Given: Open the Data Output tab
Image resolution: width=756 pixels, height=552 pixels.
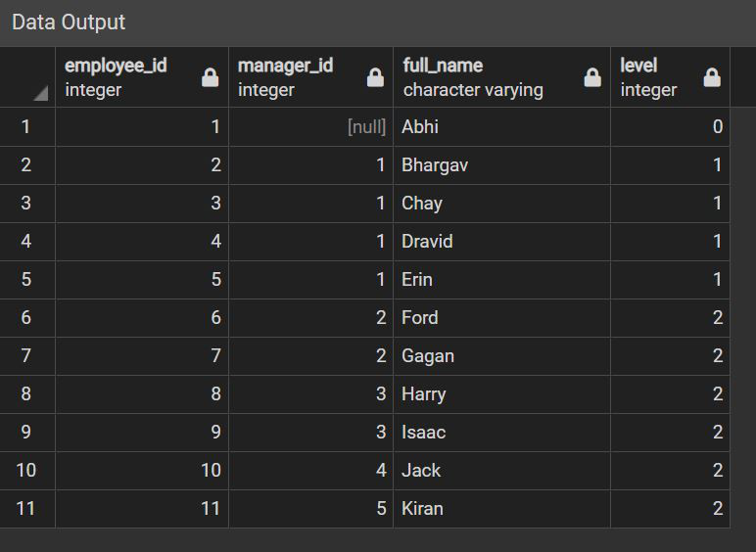Looking at the screenshot, I should (x=69, y=23).
